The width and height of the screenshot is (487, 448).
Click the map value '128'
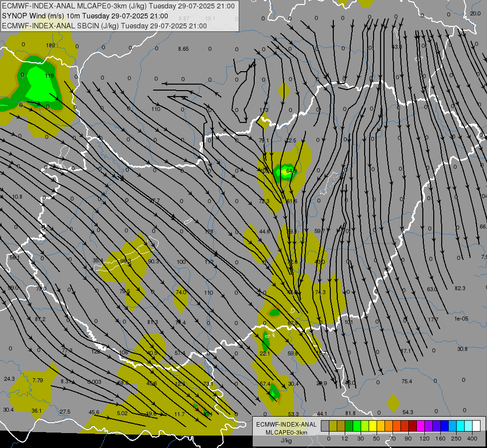[x=209, y=231]
